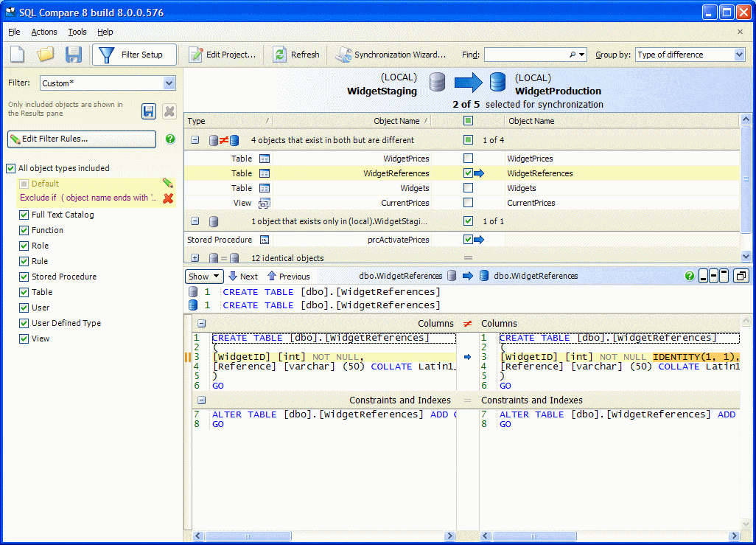This screenshot has width=756, height=545.
Task: Click the Edit Project... button
Action: [223, 55]
